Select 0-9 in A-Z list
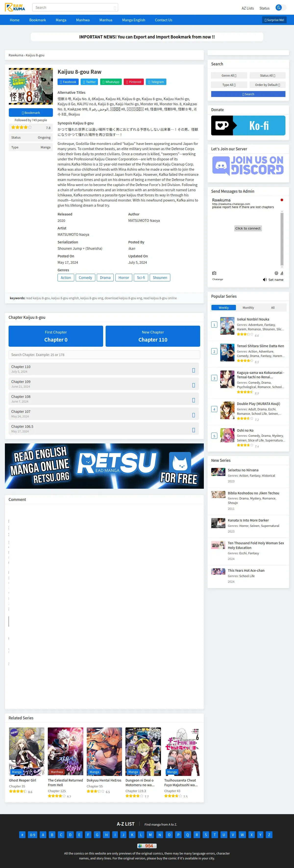Screen dimensions: 294x868 pyautogui.click(x=32, y=835)
